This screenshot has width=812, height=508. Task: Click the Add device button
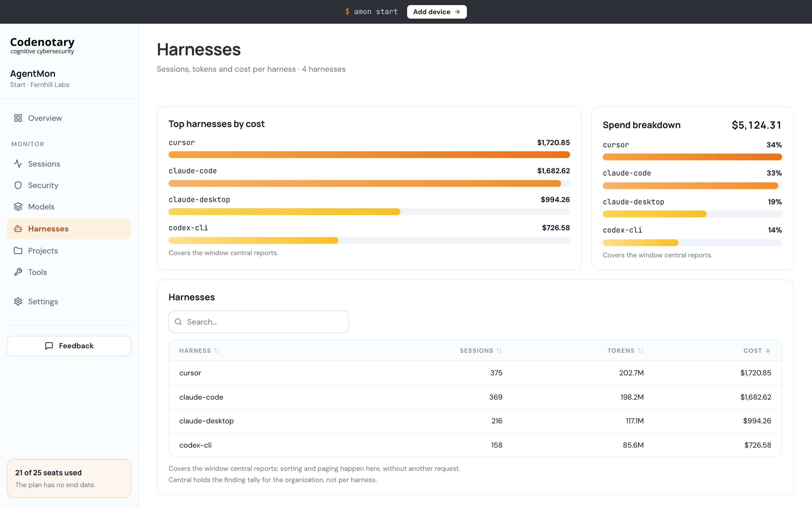click(x=436, y=12)
